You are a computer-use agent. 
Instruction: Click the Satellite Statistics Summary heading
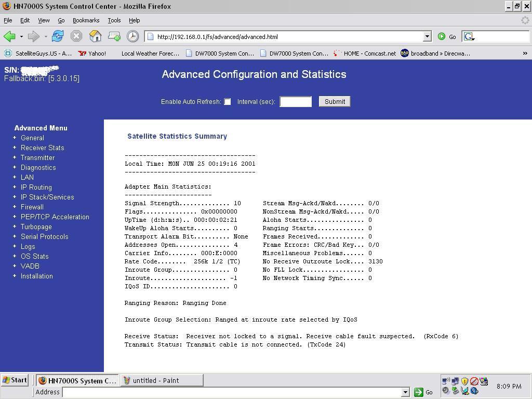point(177,136)
